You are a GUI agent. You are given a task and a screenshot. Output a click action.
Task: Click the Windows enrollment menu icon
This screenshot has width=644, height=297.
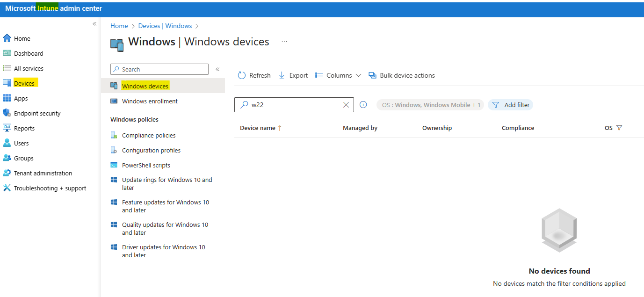114,101
